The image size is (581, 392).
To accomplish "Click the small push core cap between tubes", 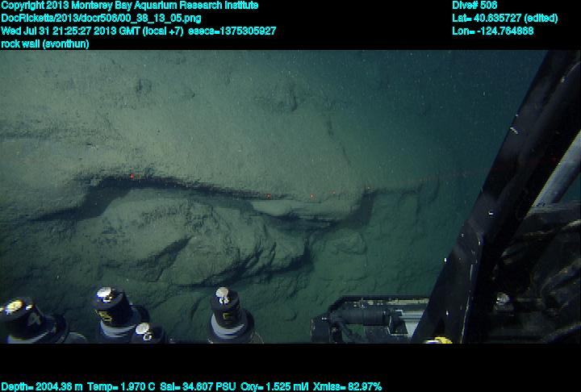I will tap(146, 332).
